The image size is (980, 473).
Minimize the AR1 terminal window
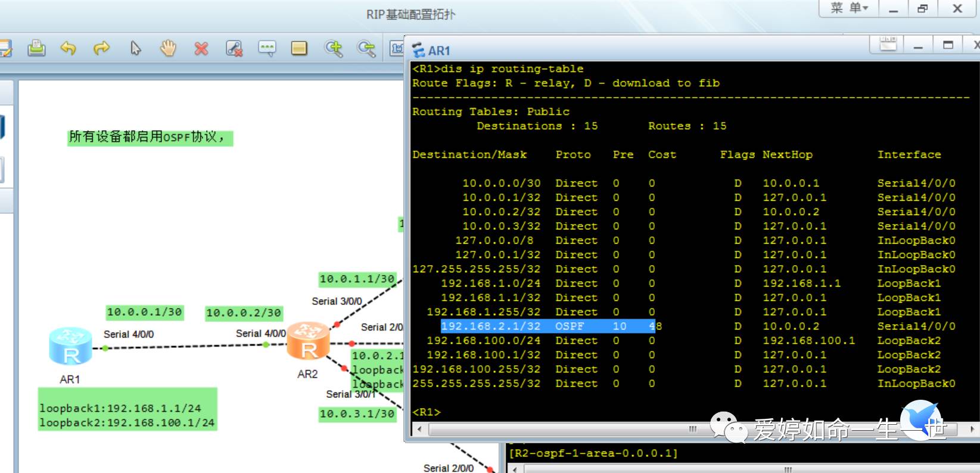tap(918, 45)
